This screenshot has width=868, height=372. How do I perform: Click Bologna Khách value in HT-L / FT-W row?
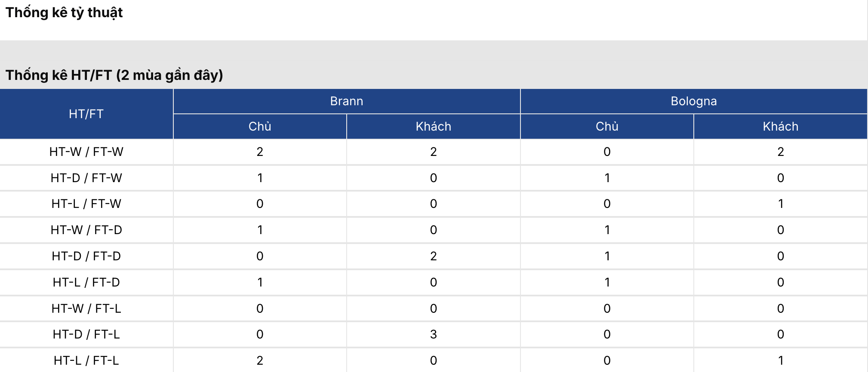point(780,204)
